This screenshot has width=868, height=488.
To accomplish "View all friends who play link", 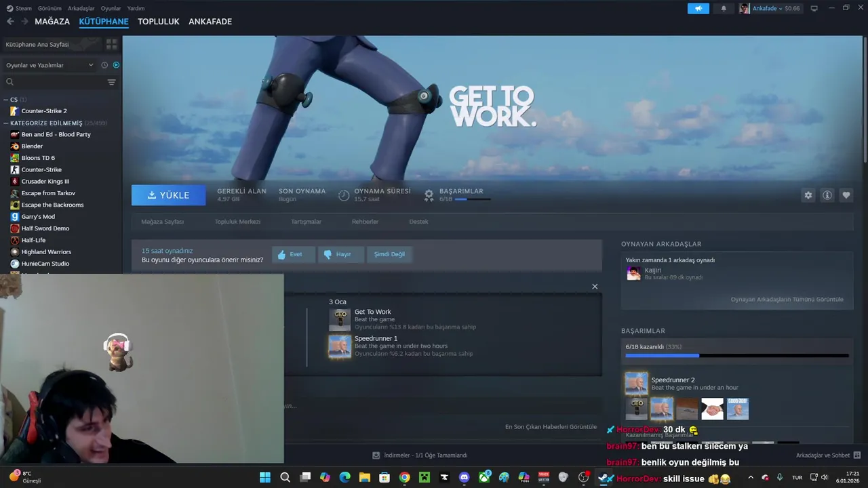I will [787, 300].
